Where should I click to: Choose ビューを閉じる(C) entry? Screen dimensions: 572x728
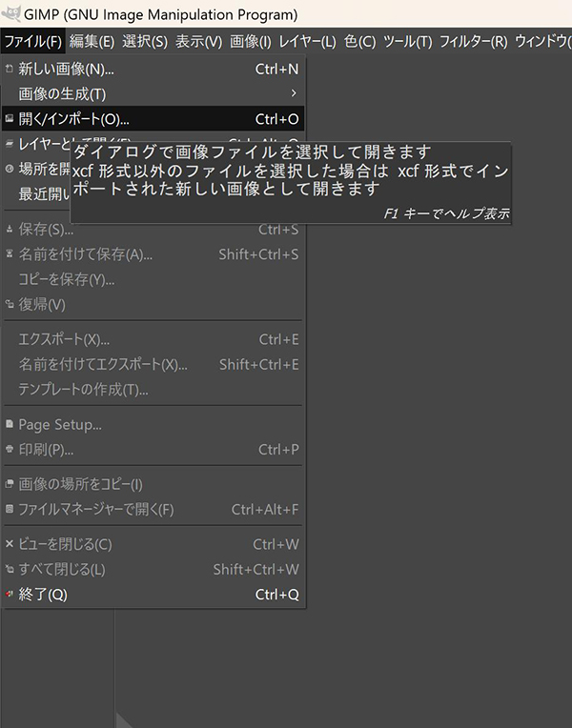tap(153, 544)
